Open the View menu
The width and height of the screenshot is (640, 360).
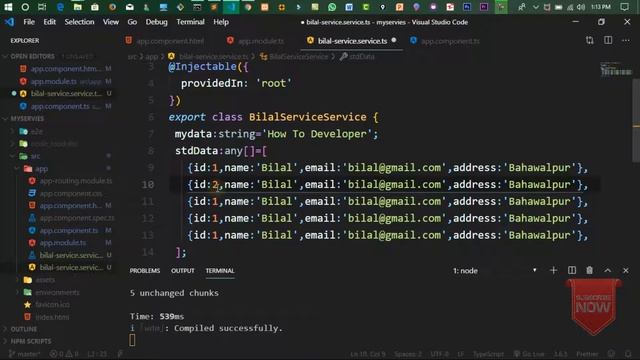(x=111, y=22)
